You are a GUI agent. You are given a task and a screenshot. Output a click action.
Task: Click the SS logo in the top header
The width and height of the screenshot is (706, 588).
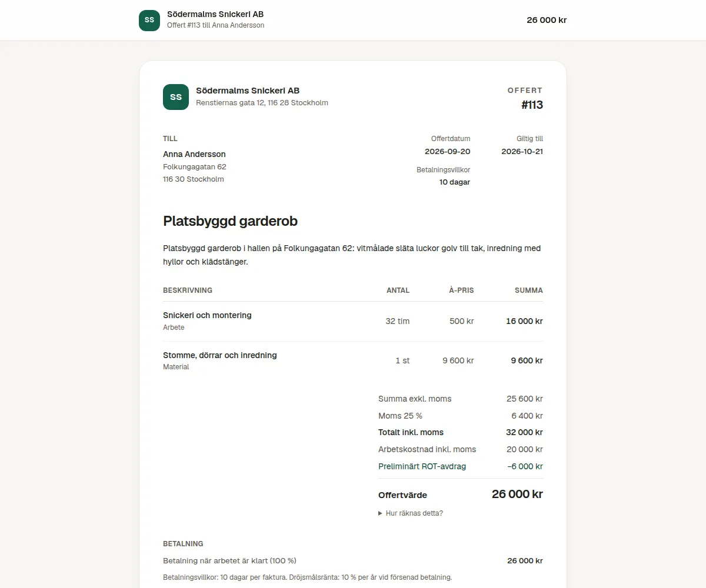tap(149, 20)
